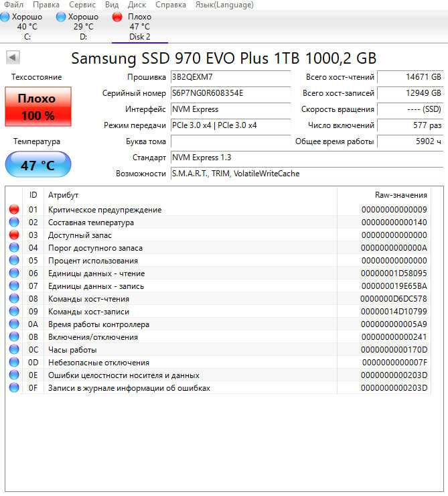Screen dimensions: 448x496
Task: Click blue status icon for Единицы данных - запись
Action: (x=14, y=286)
